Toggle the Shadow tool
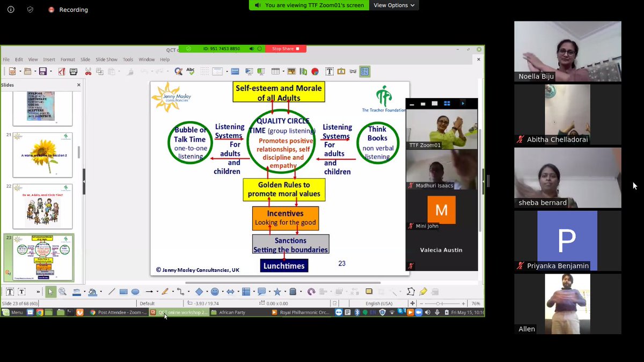This screenshot has height=362, width=644. coord(369,292)
